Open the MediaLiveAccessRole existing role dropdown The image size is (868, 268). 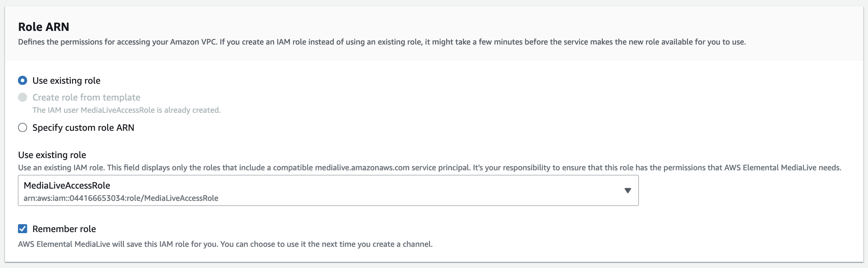point(328,190)
